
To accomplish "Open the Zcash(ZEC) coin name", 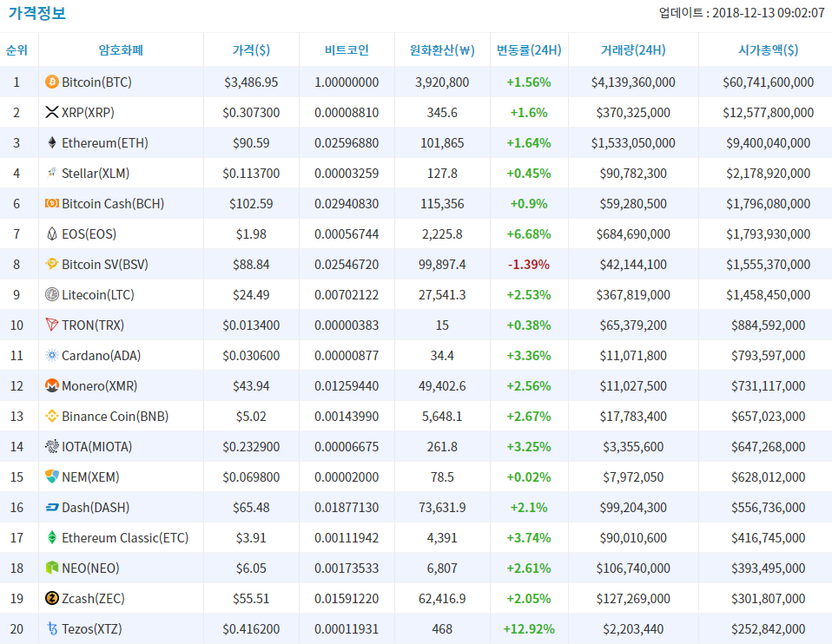I will [x=94, y=598].
